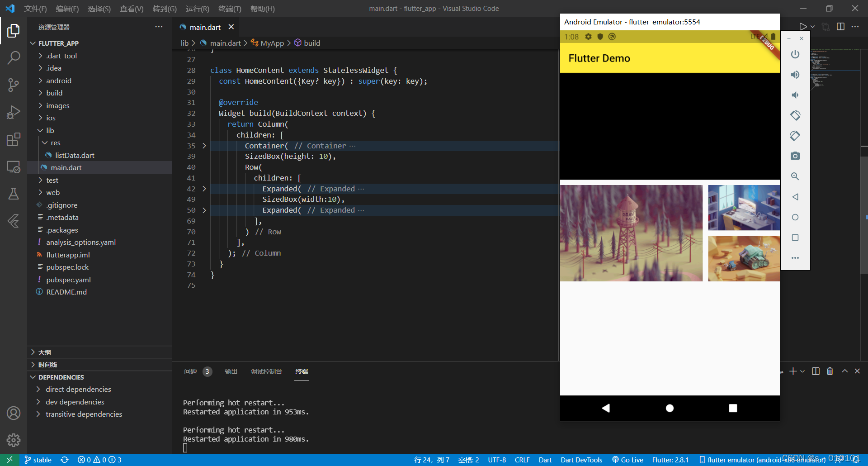868x466 pixels.
Task: Unfold the Expanded code at line 50
Action: 204,210
